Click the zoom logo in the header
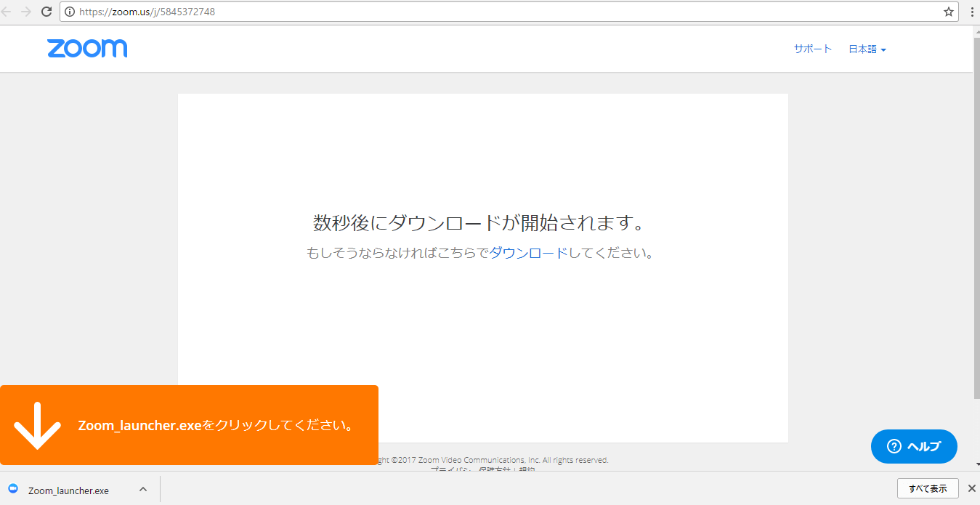Screen dimensions: 980x505 click(x=87, y=49)
